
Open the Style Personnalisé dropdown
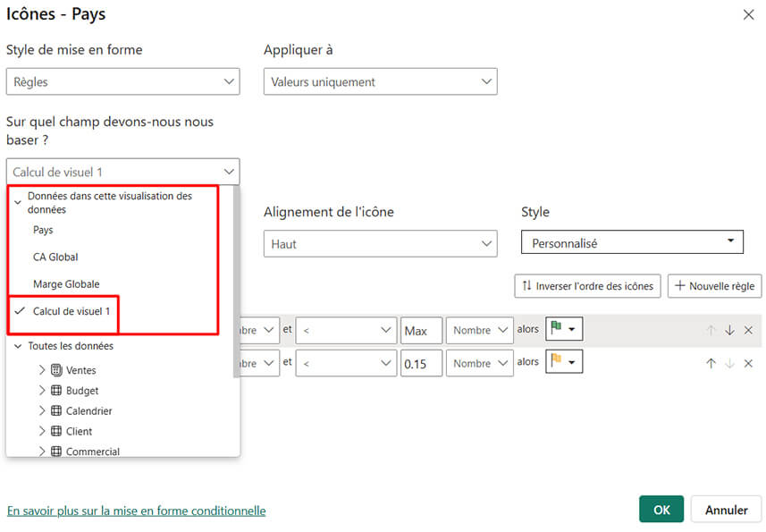(632, 241)
